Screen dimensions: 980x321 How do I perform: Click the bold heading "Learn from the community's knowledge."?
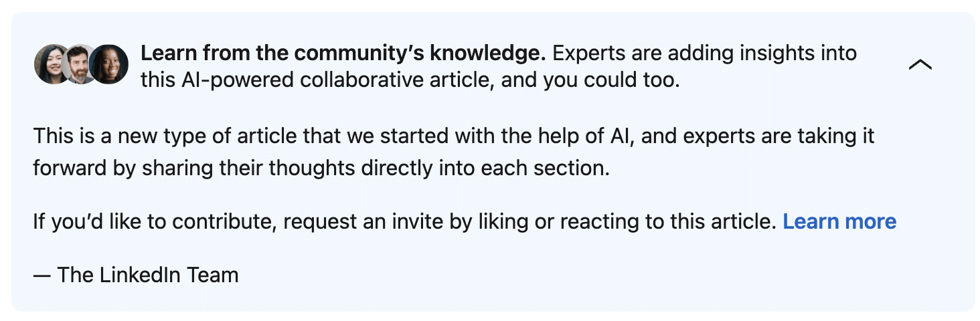[343, 53]
